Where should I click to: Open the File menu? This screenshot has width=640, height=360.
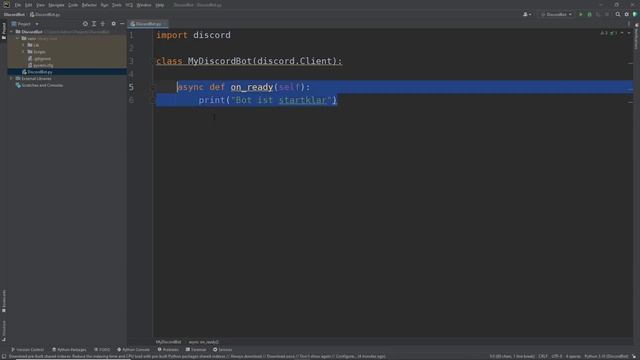coord(18,5)
